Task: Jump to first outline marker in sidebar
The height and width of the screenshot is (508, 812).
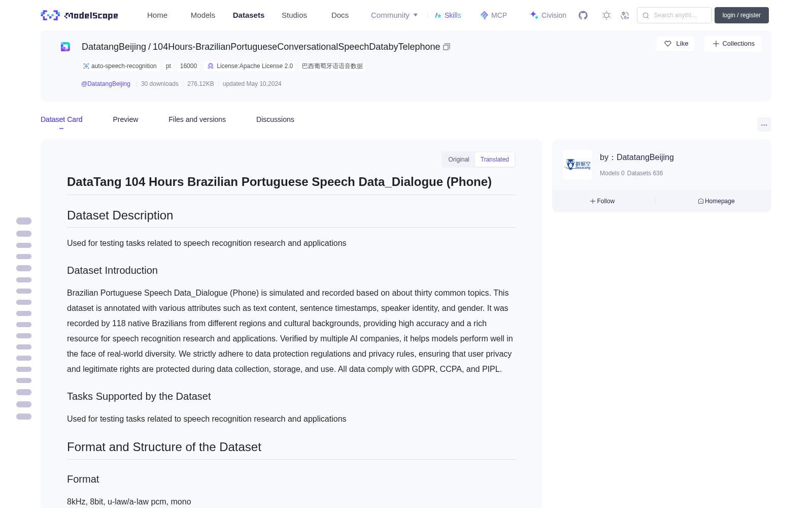Action: [24, 221]
